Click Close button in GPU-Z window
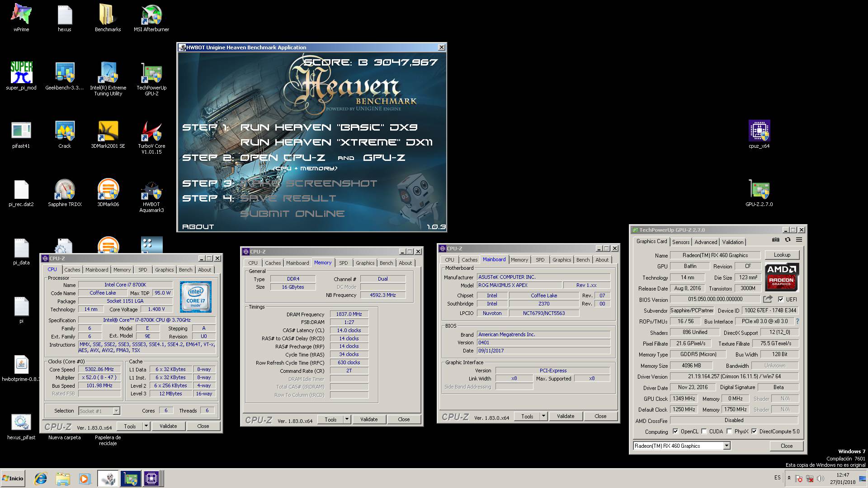The height and width of the screenshot is (488, 868). point(787,446)
